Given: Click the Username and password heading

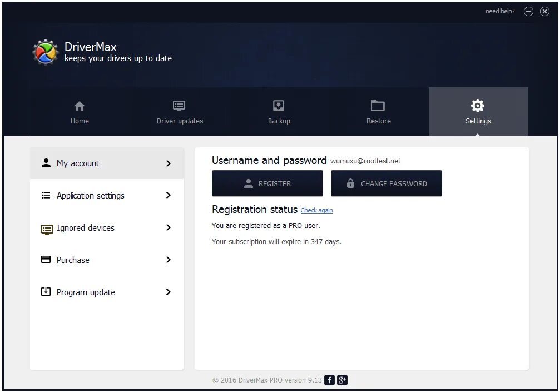Looking at the screenshot, I should pyautogui.click(x=269, y=161).
